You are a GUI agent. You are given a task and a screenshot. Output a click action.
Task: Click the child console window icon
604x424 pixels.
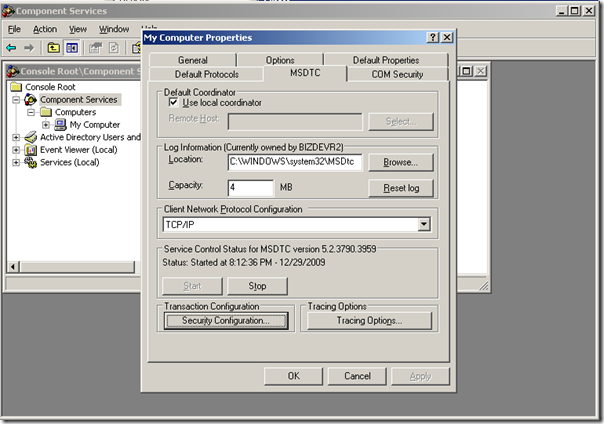[13, 71]
